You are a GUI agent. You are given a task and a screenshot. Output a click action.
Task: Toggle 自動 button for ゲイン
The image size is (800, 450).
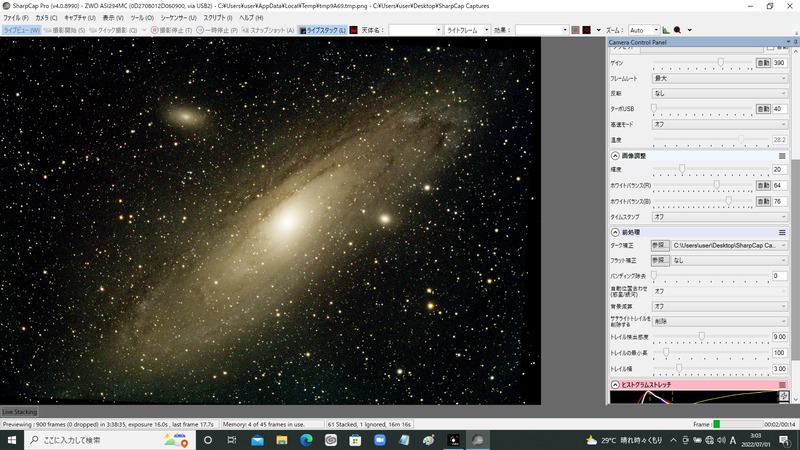(763, 63)
